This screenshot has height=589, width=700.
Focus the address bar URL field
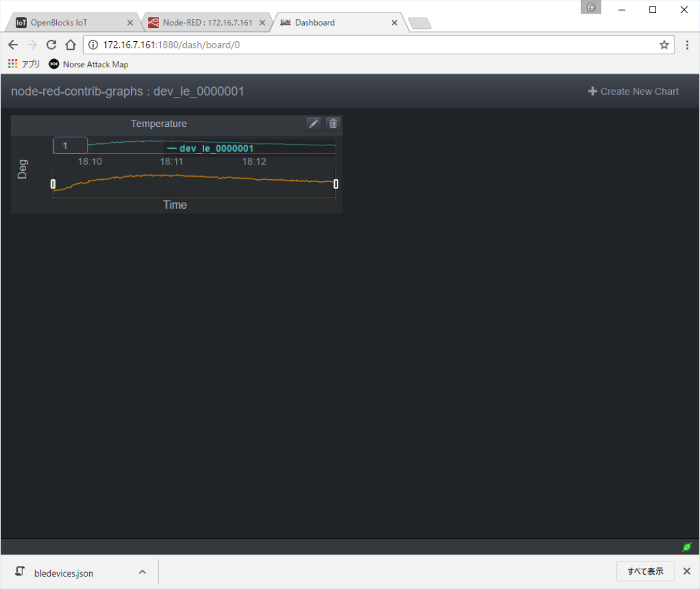[377, 45]
